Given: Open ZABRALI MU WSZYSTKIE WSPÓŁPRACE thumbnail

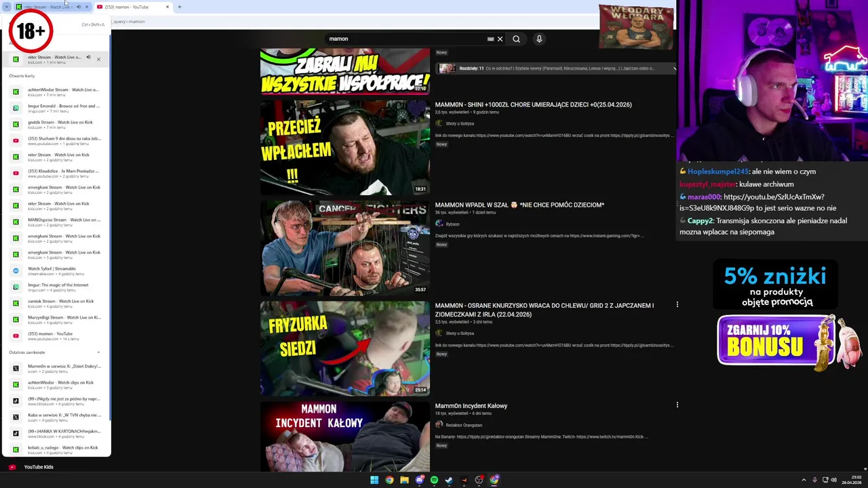Looking at the screenshot, I should pyautogui.click(x=345, y=71).
